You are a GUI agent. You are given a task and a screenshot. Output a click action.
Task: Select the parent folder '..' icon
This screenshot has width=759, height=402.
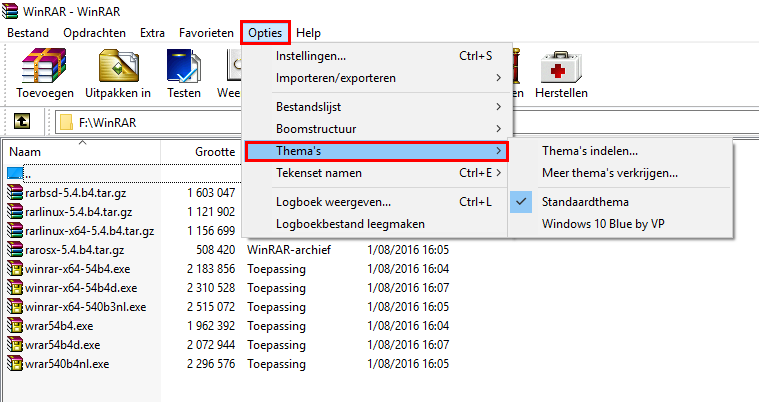coord(15,173)
